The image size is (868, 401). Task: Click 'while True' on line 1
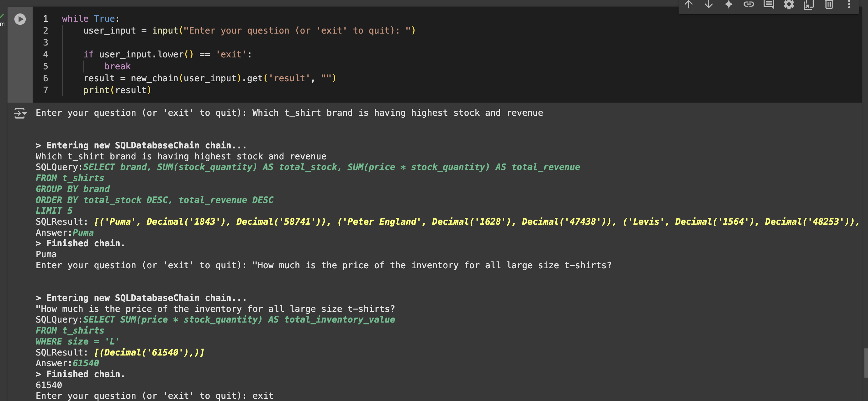tap(90, 19)
